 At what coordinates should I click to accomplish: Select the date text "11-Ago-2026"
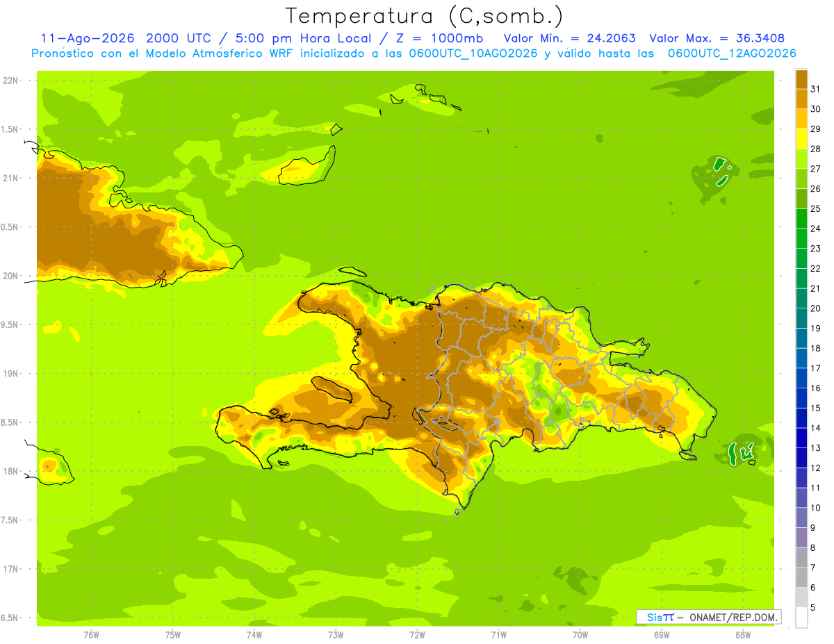point(88,38)
